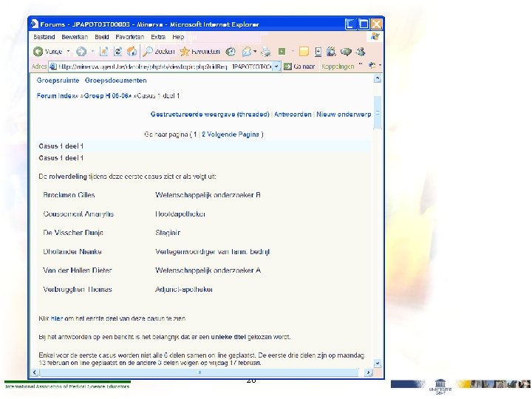532x399 pixels.
Task: Open the Vorige history dropdown arrow
Action: click(x=68, y=52)
